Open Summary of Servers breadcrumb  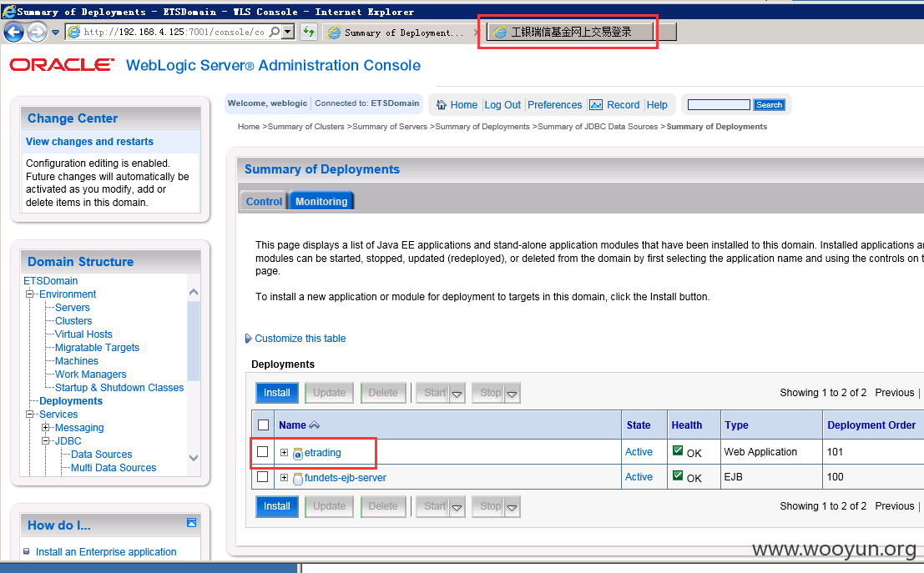(x=390, y=127)
